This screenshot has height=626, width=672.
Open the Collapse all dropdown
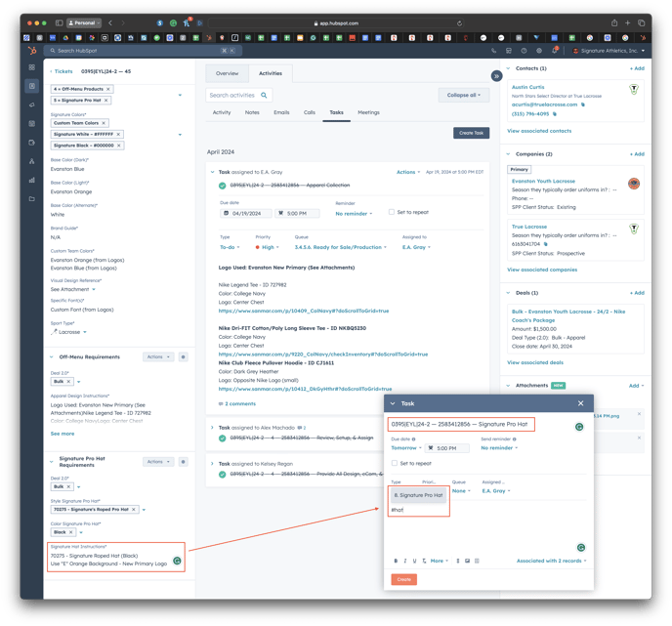463,96
